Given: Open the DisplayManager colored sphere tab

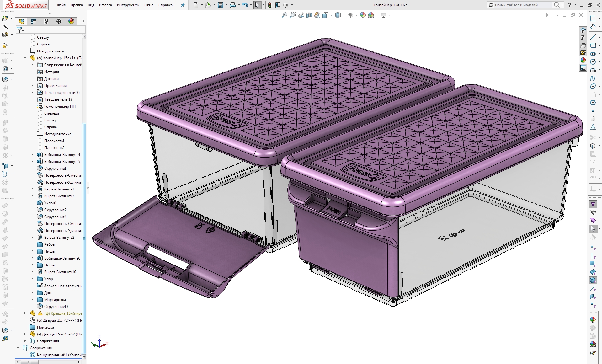Looking at the screenshot, I should coord(71,21).
